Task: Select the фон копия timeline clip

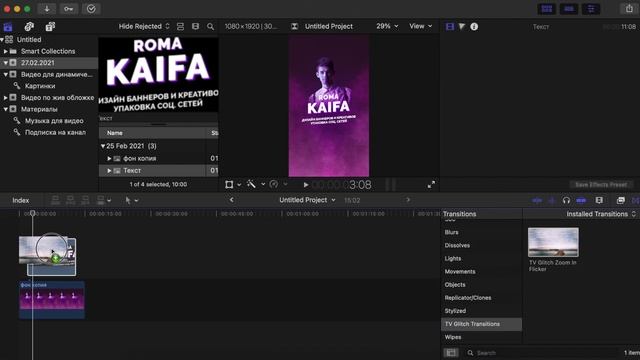Action: 52,300
